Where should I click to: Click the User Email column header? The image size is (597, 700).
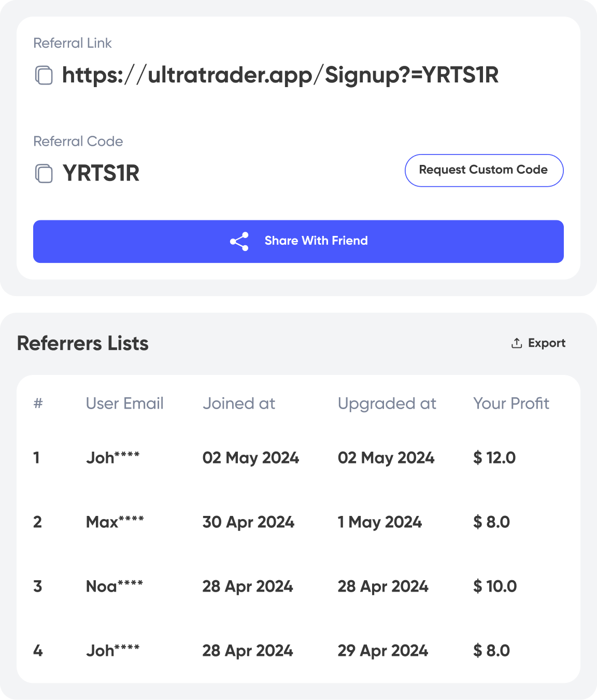125,403
